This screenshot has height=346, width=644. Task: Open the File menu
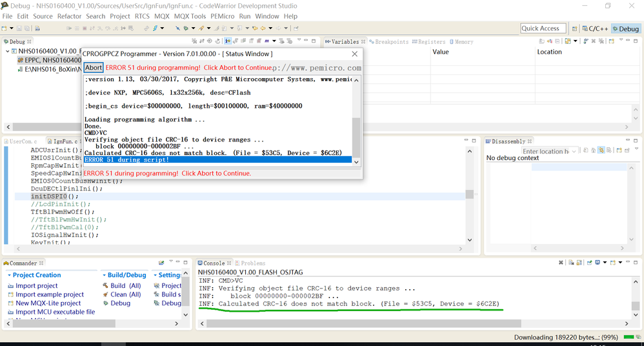[x=7, y=16]
